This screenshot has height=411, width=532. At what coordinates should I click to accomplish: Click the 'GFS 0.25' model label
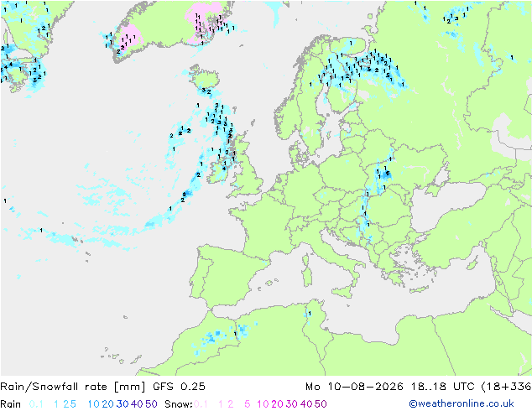click(179, 387)
